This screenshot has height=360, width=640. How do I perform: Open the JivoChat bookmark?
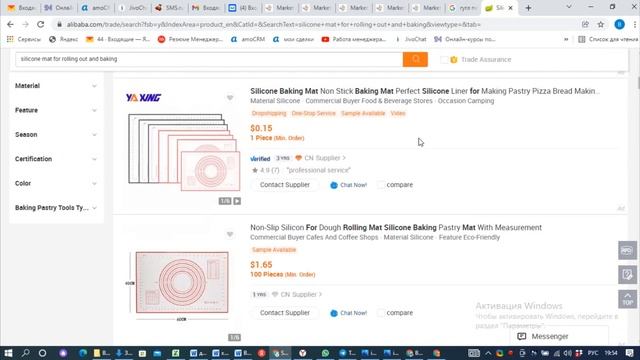(411, 39)
